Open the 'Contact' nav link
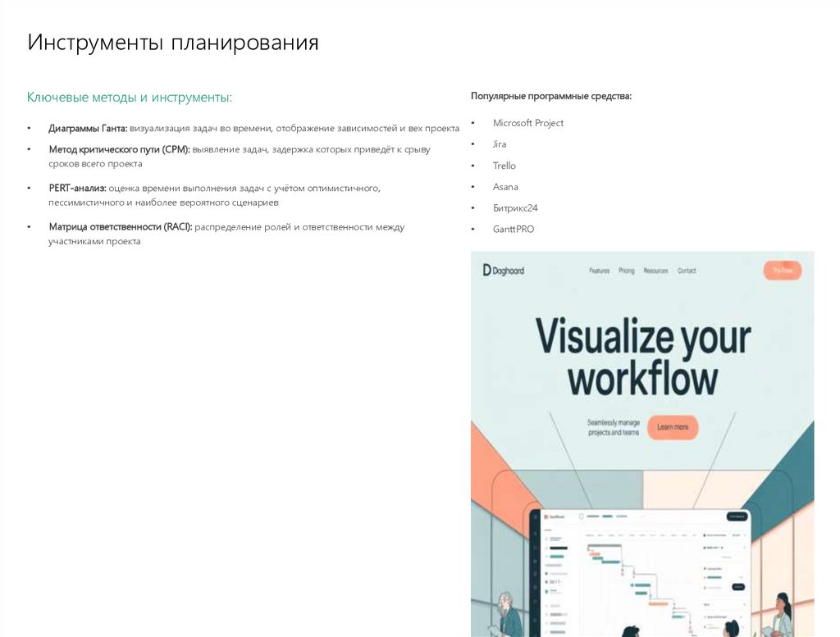This screenshot has width=840, height=637. point(687,271)
